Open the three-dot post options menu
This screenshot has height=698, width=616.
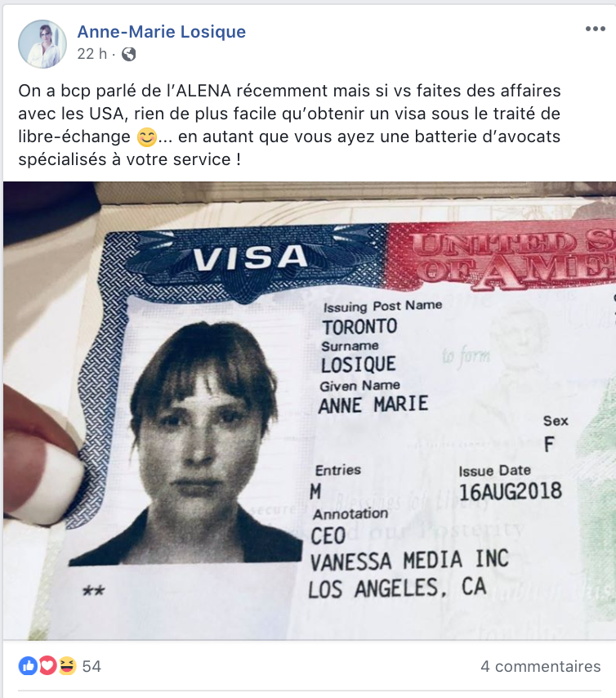point(595,29)
